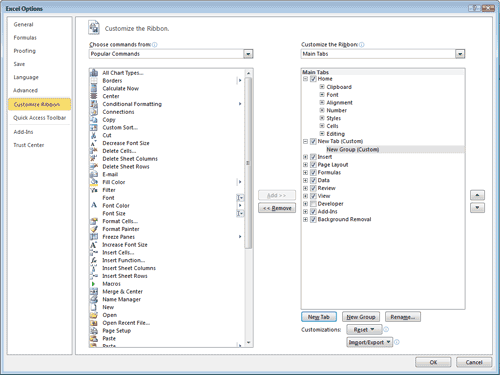This screenshot has height=375, width=500.
Task: Uncheck the Add-Ins tab checkbox
Action: point(313,211)
